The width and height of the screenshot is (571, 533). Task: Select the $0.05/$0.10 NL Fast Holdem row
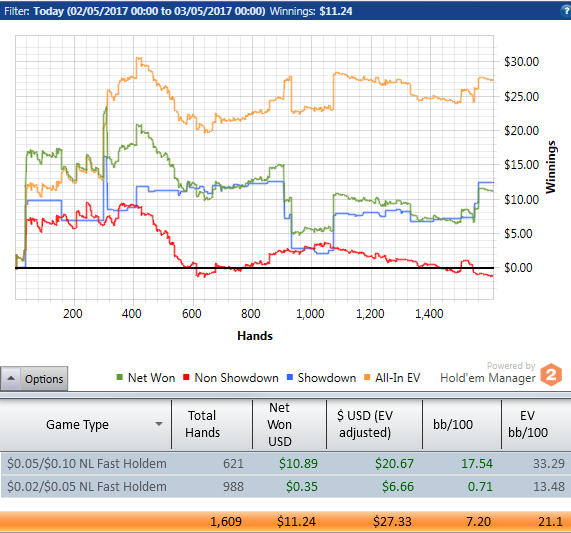pos(286,463)
